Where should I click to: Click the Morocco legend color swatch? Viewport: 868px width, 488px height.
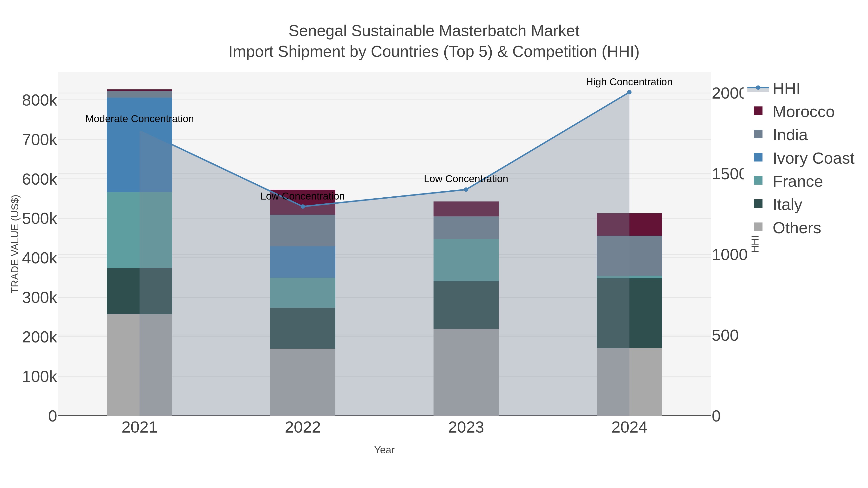[x=758, y=111]
